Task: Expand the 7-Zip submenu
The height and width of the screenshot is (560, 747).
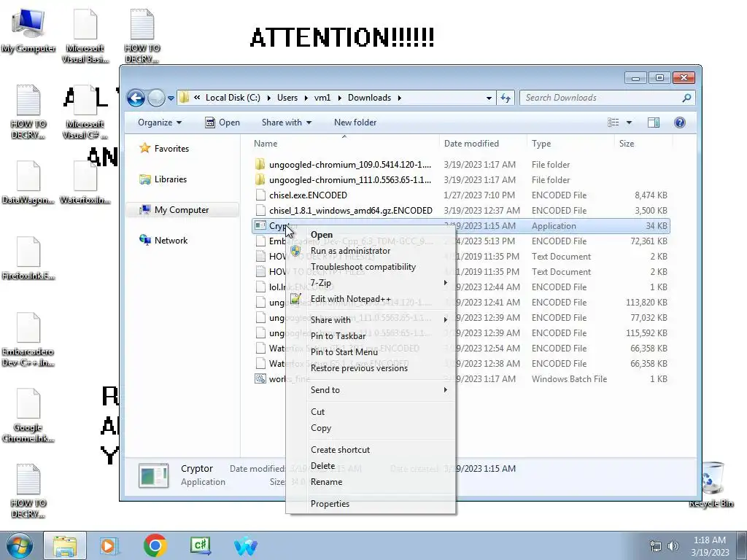Action: coord(371,283)
